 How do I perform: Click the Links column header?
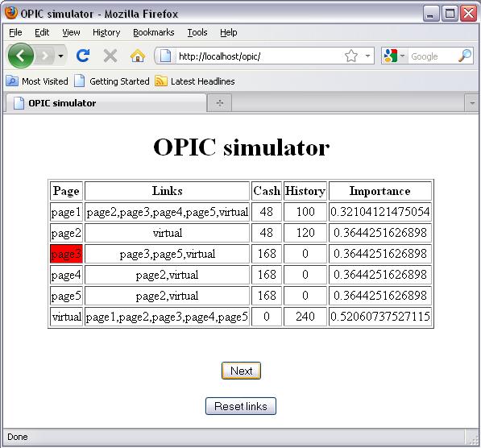pyautogui.click(x=168, y=191)
